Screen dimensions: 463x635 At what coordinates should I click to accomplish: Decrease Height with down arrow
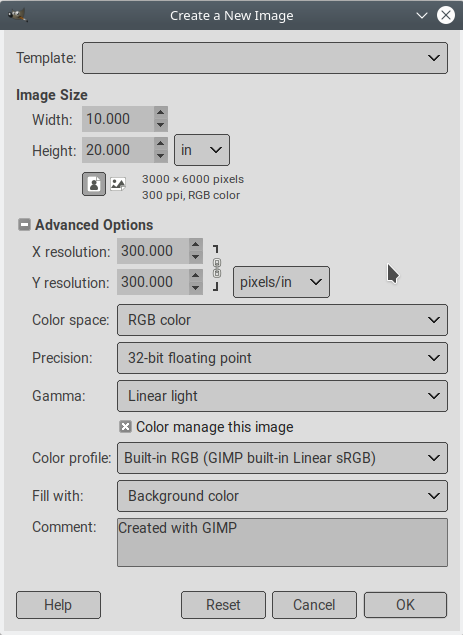[x=161, y=156]
